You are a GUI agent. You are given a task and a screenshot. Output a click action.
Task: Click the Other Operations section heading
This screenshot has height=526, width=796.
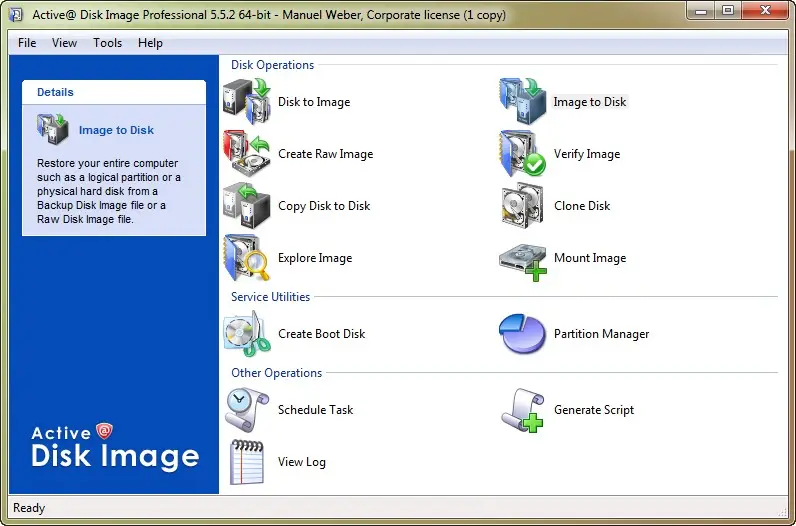(x=277, y=373)
